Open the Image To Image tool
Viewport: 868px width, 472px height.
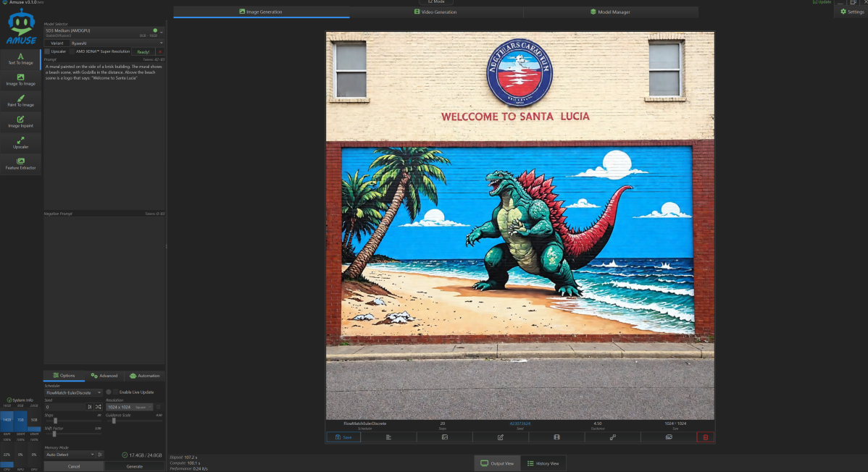tap(20, 80)
